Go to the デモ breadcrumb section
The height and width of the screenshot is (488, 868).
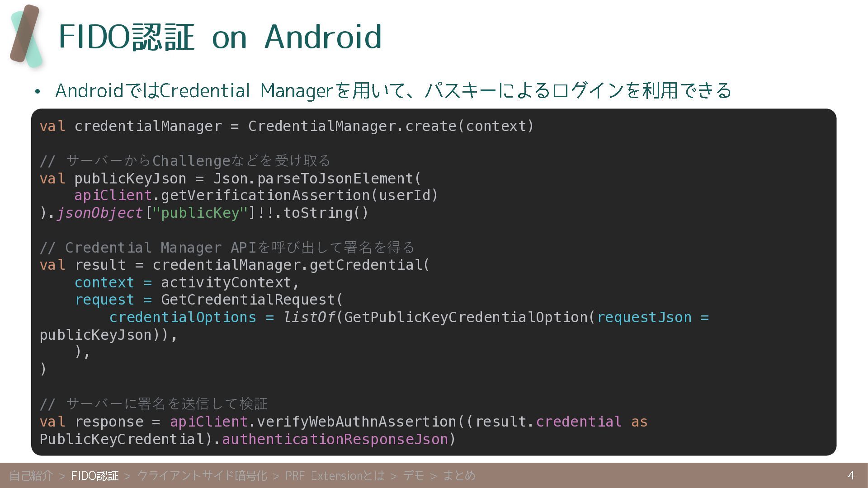point(413,475)
